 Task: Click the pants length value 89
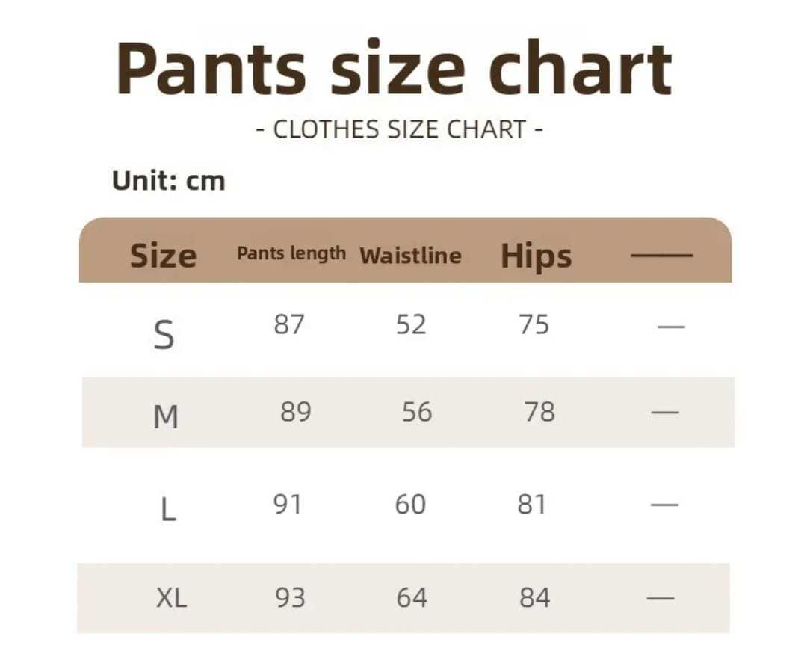pyautogui.click(x=295, y=412)
